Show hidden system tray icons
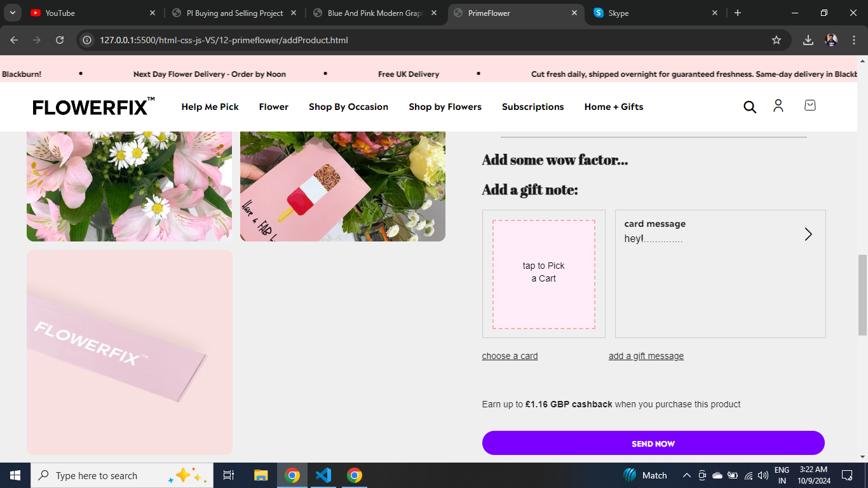The height and width of the screenshot is (488, 868). point(687,475)
